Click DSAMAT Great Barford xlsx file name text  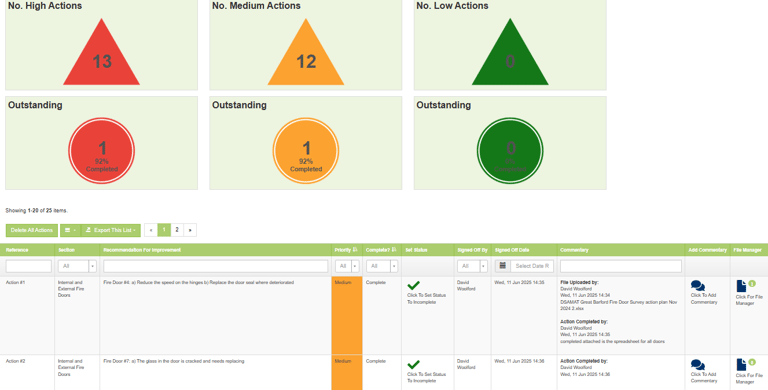tap(619, 305)
